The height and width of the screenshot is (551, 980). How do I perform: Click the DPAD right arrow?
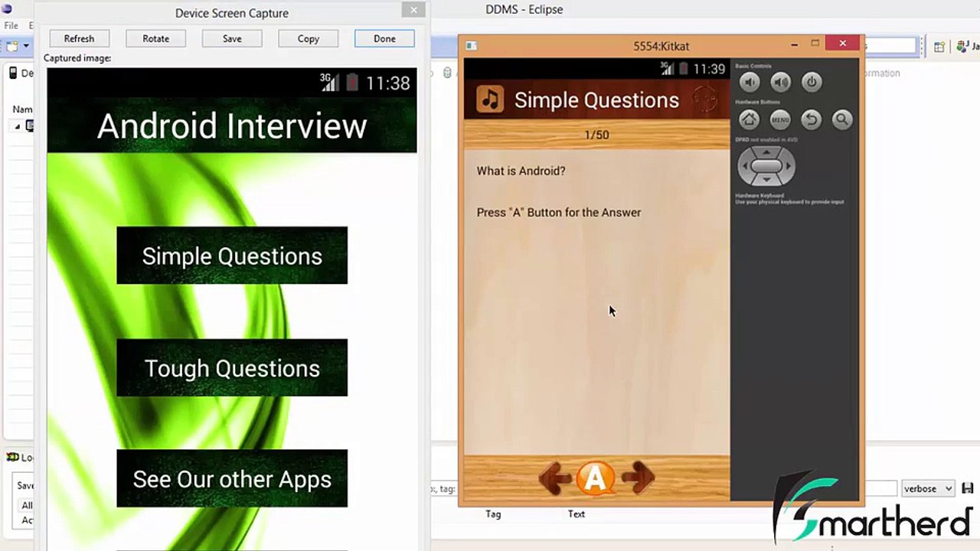tap(788, 166)
